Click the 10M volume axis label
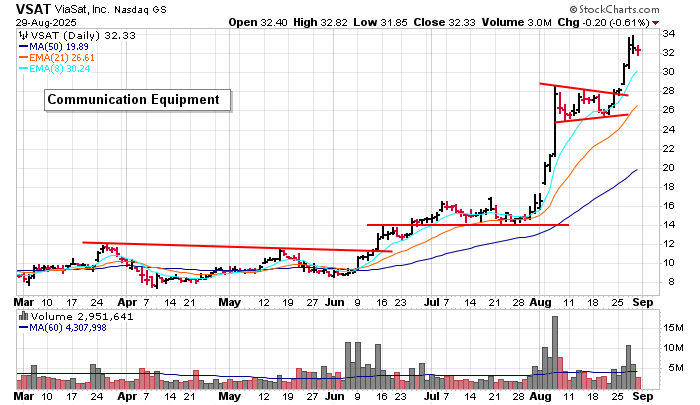The height and width of the screenshot is (405, 700). [x=673, y=348]
